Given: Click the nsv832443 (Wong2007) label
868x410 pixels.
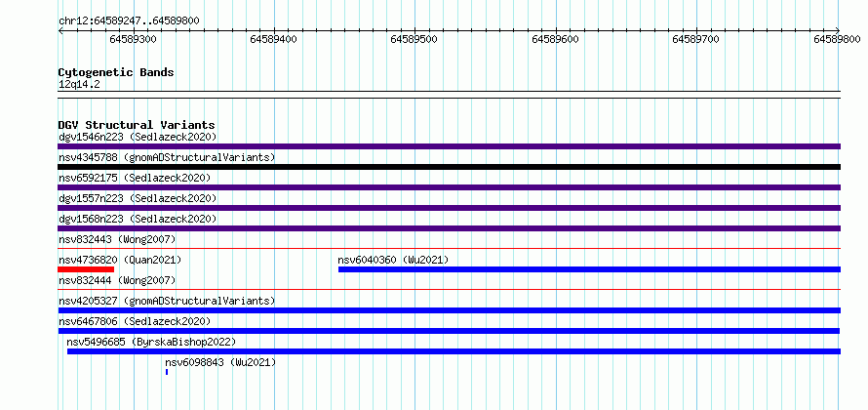Looking at the screenshot, I should click(117, 239).
